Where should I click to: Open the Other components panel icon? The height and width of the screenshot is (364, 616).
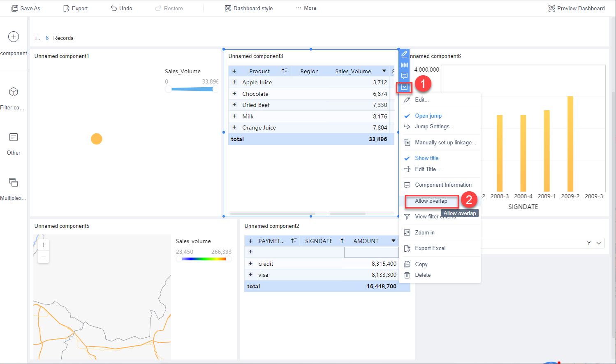point(13,137)
